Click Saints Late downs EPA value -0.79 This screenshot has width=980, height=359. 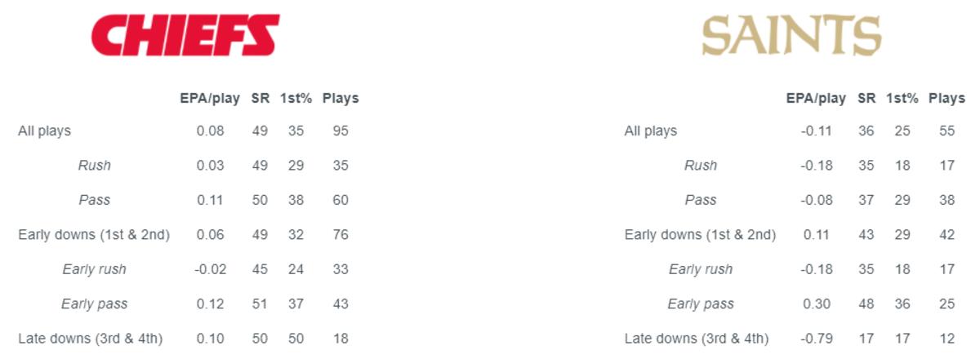click(x=816, y=339)
